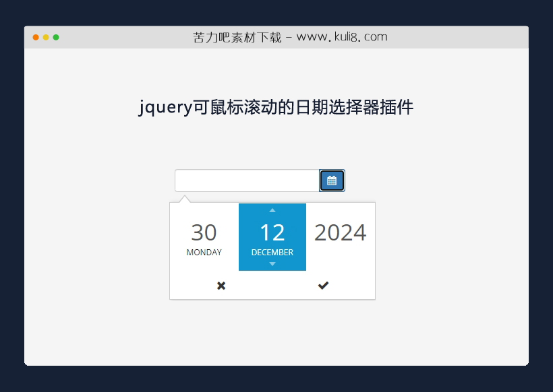Click the calendar grid icon on the blue button
The image size is (553, 392).
click(332, 181)
